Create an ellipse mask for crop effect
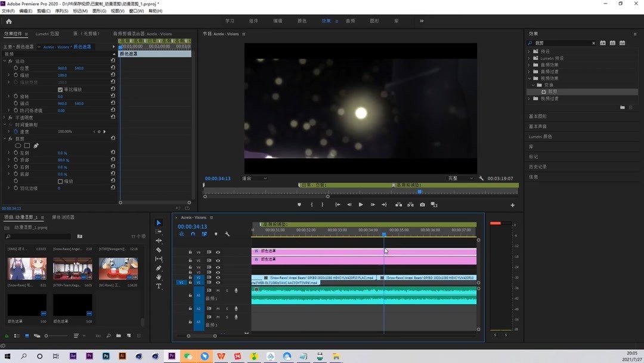Viewport: 644px width, 363px height. pos(18,146)
